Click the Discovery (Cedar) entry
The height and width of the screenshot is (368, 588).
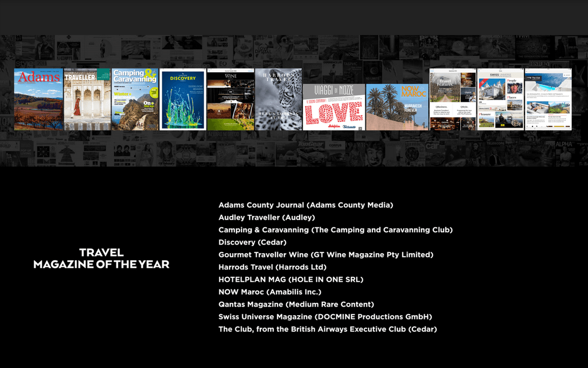coord(252,242)
